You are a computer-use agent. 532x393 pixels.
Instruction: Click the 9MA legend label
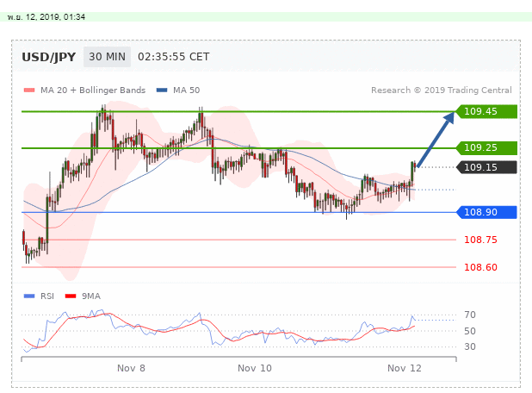coord(91,296)
